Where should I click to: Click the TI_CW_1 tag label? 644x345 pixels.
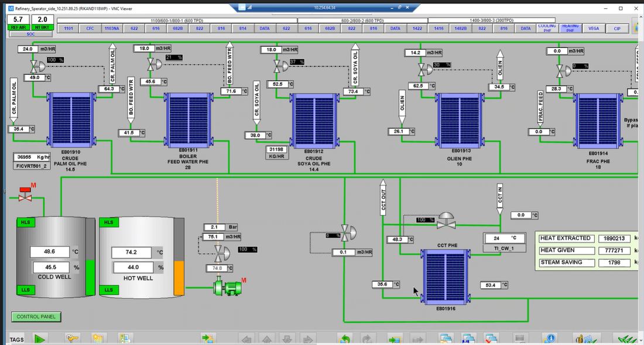[x=504, y=248]
